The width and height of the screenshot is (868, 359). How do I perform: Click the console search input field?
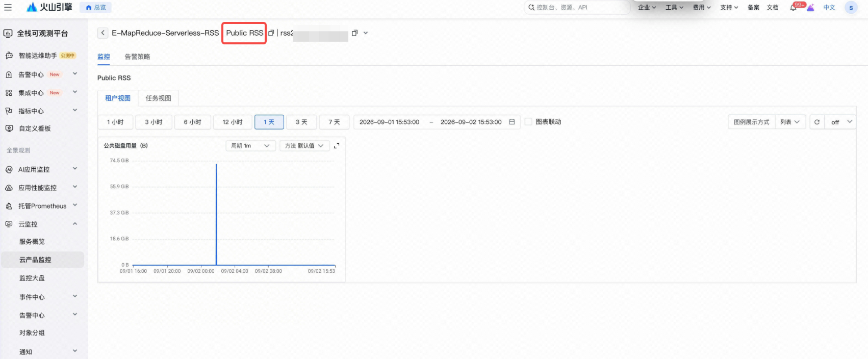point(577,8)
